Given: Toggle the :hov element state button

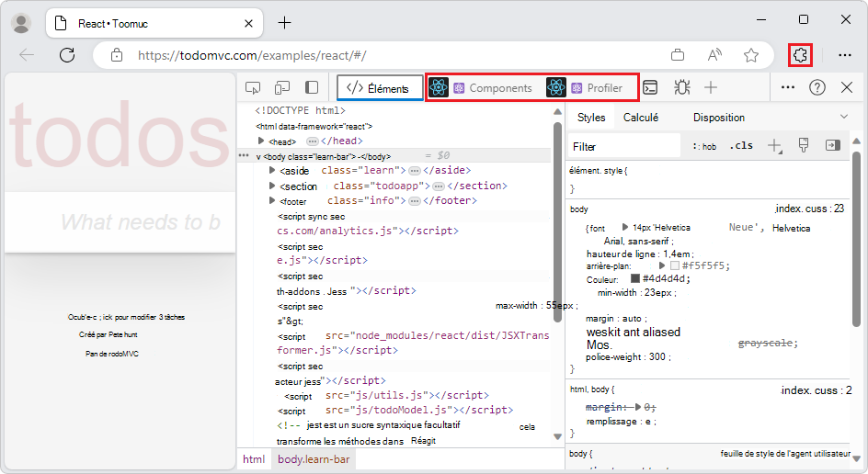Looking at the screenshot, I should (704, 147).
